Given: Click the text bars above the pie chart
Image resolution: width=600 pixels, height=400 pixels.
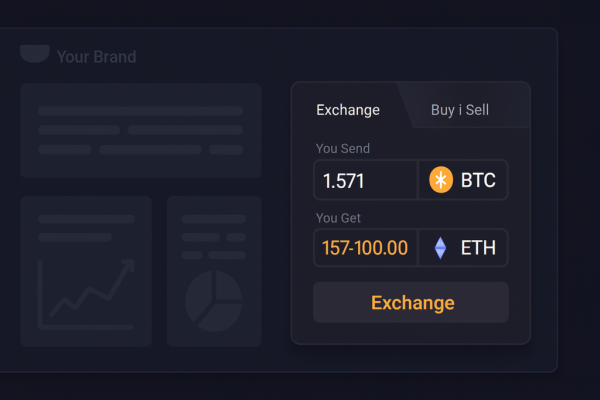Looking at the screenshot, I should (213, 237).
